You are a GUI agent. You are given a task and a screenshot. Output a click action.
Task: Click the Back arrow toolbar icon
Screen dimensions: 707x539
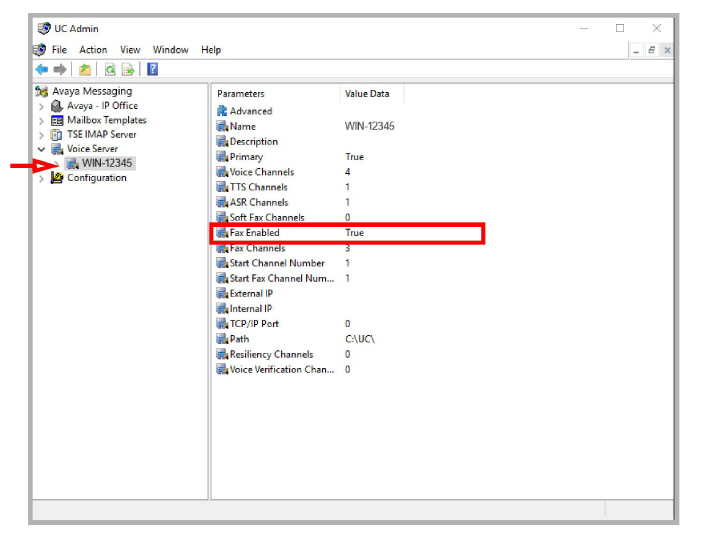41,69
